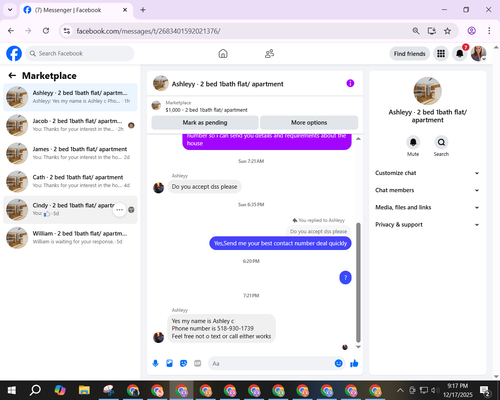The width and height of the screenshot is (500, 400).
Task: Open Jacob conversation in list
Action: (x=70, y=125)
